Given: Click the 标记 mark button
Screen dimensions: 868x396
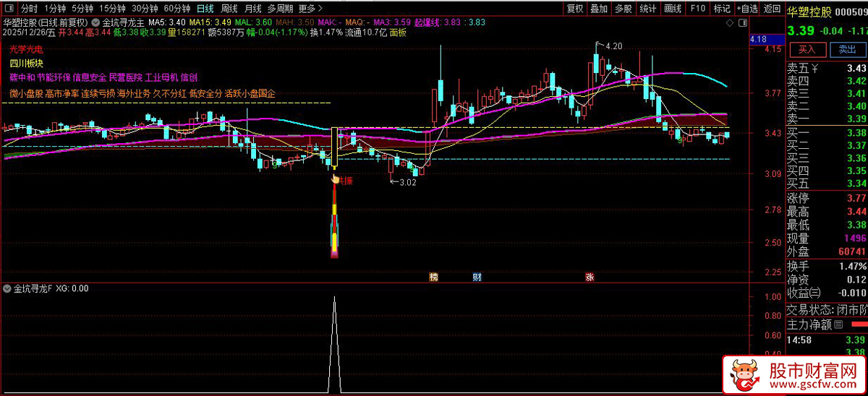Looking at the screenshot, I should tap(721, 9).
